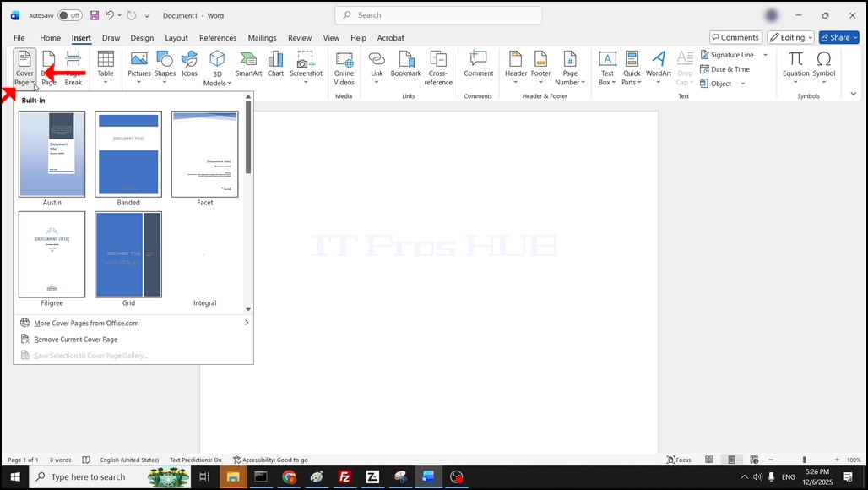Select the Austin cover page thumbnail
The height and width of the screenshot is (490, 868).
coord(52,154)
